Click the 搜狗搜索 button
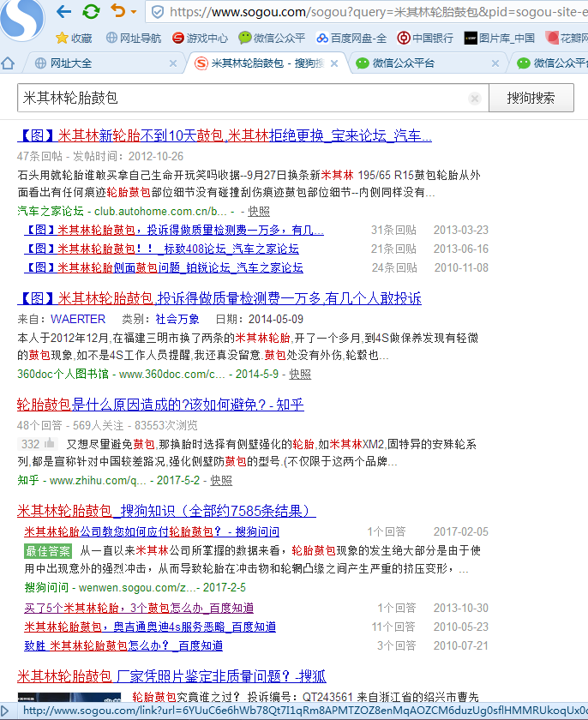 pos(531,98)
